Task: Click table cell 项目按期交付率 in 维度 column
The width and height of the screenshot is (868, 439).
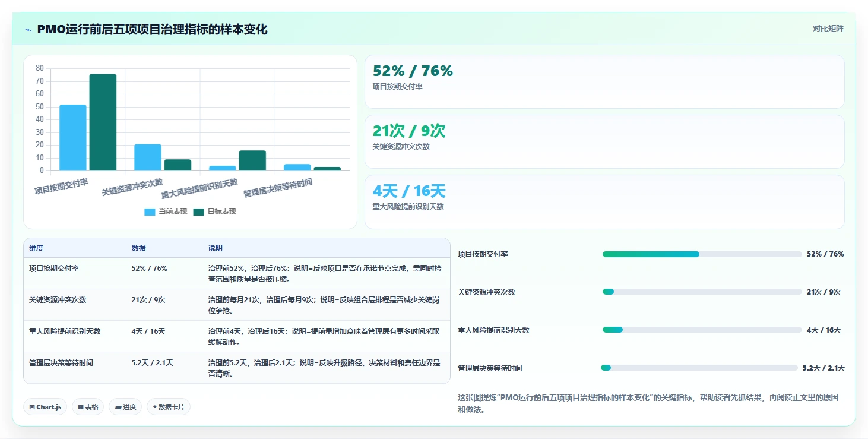Action: pos(54,269)
